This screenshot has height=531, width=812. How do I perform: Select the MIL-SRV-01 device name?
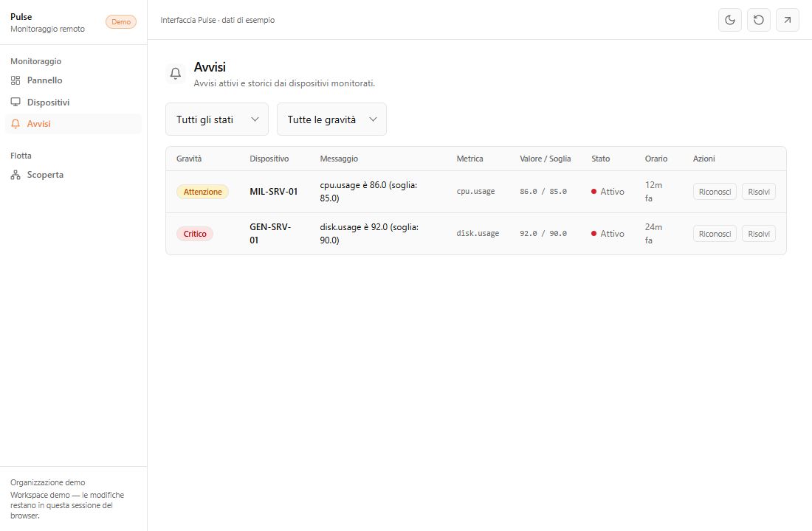pos(273,192)
